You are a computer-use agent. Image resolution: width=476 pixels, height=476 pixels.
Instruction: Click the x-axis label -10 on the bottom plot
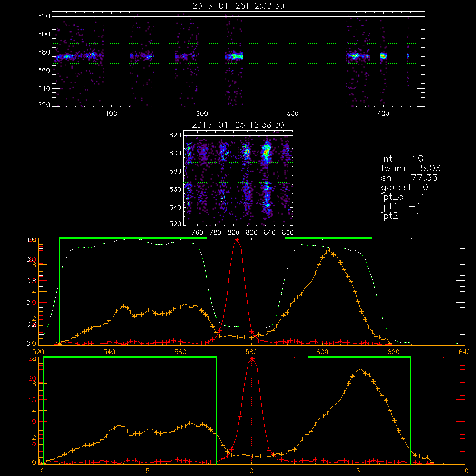point(38,471)
